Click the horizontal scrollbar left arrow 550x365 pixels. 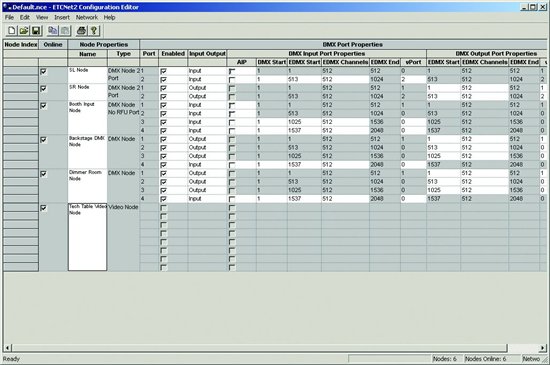[7, 348]
